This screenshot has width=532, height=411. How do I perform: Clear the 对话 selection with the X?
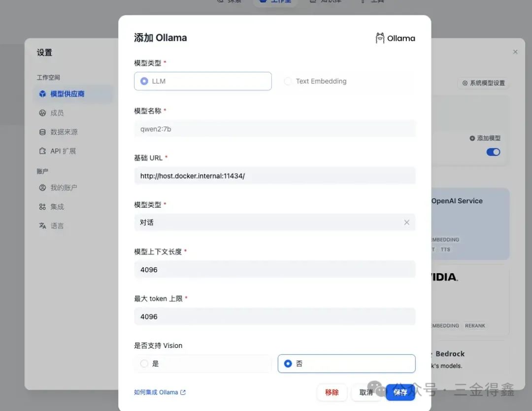point(407,222)
